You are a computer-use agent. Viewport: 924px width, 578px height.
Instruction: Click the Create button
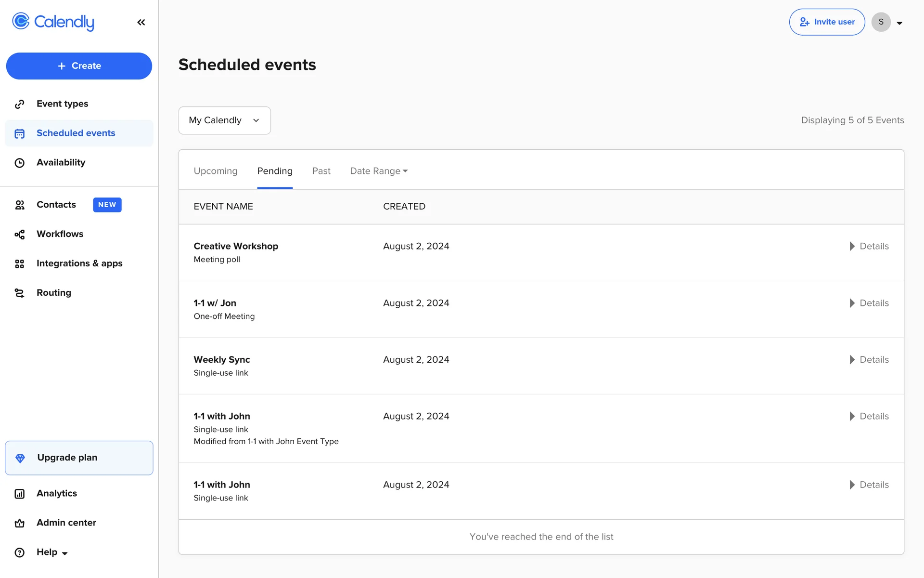pos(79,66)
